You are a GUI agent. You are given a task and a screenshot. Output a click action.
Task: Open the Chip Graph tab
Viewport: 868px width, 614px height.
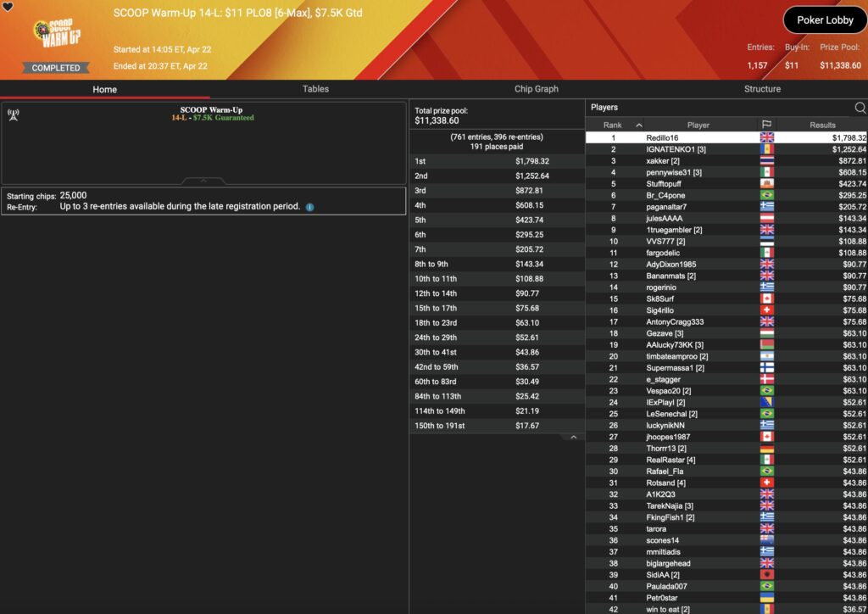pyautogui.click(x=537, y=88)
